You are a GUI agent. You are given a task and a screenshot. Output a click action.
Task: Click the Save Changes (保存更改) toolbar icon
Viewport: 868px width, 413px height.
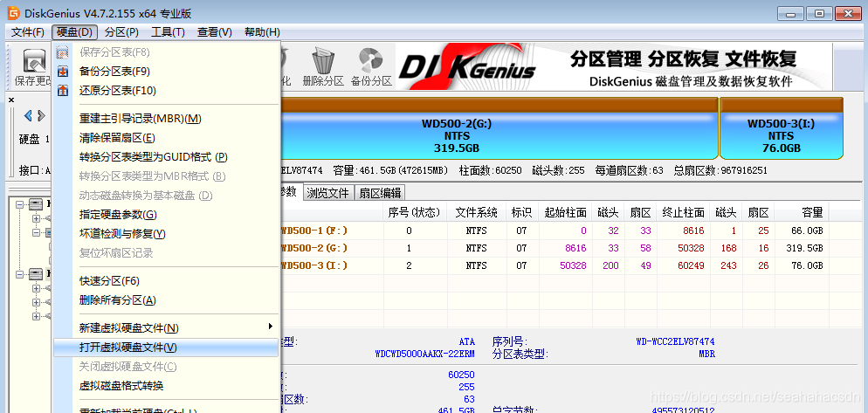34,60
